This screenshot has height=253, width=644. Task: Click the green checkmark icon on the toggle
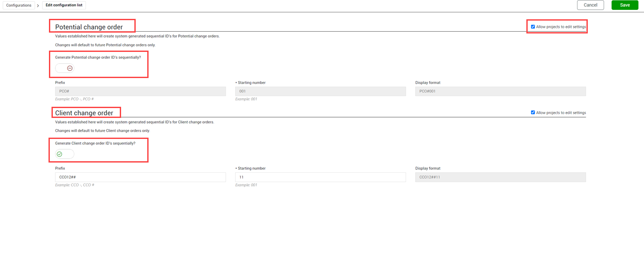(60, 154)
